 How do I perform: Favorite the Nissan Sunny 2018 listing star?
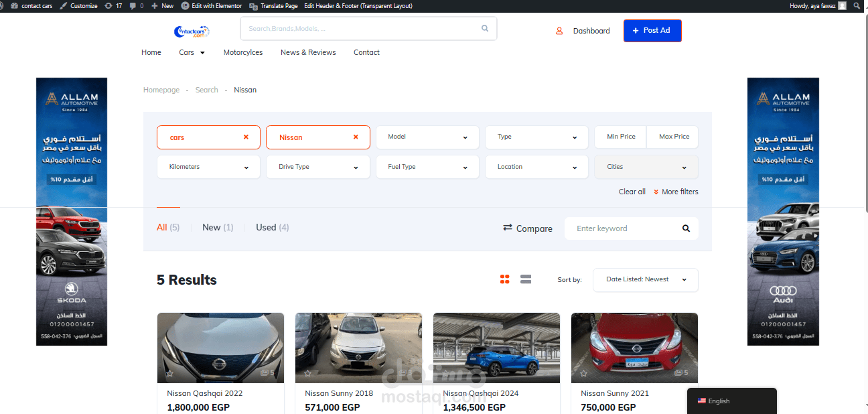point(308,373)
